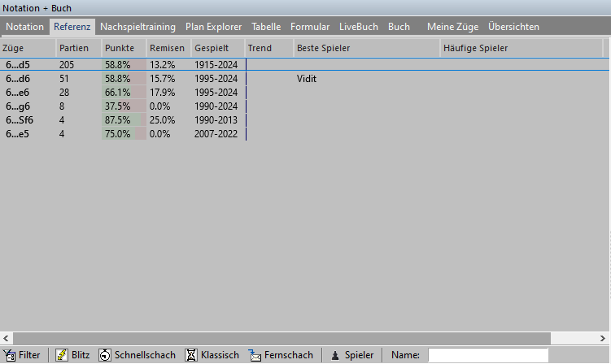Image resolution: width=611 pixels, height=364 pixels.
Task: Click the Spieler pawn icon
Action: [x=334, y=355]
